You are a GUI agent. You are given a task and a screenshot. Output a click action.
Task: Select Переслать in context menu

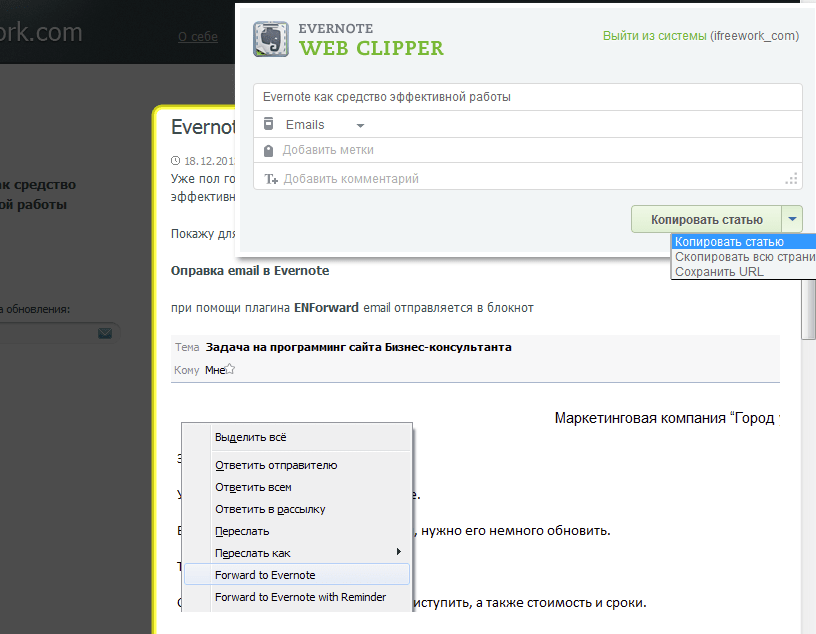pyautogui.click(x=297, y=531)
